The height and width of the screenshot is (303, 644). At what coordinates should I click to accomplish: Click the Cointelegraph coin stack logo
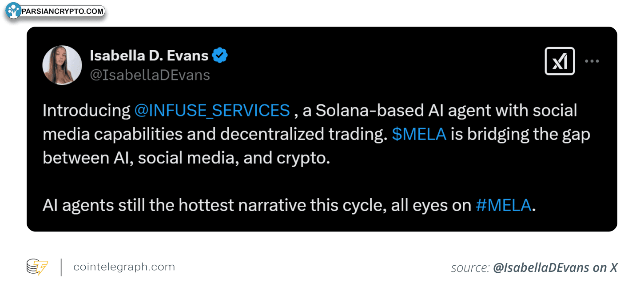[x=37, y=267]
